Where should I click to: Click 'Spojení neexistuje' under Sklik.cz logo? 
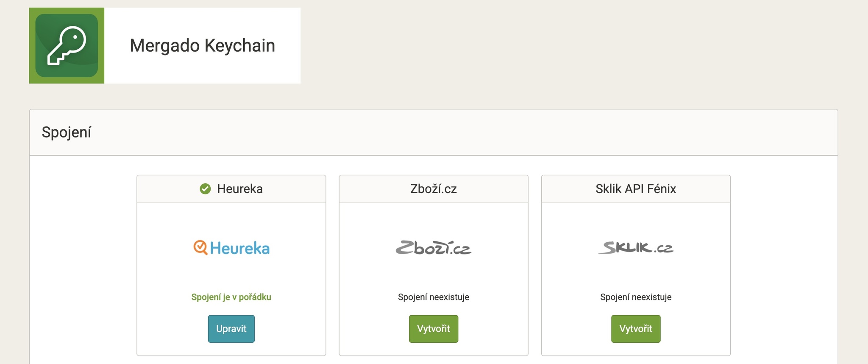click(x=635, y=297)
